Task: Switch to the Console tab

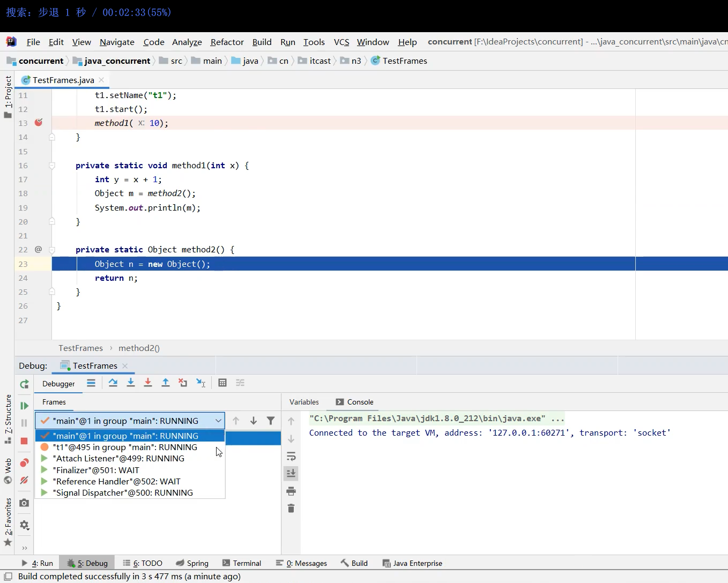Action: pos(355,402)
